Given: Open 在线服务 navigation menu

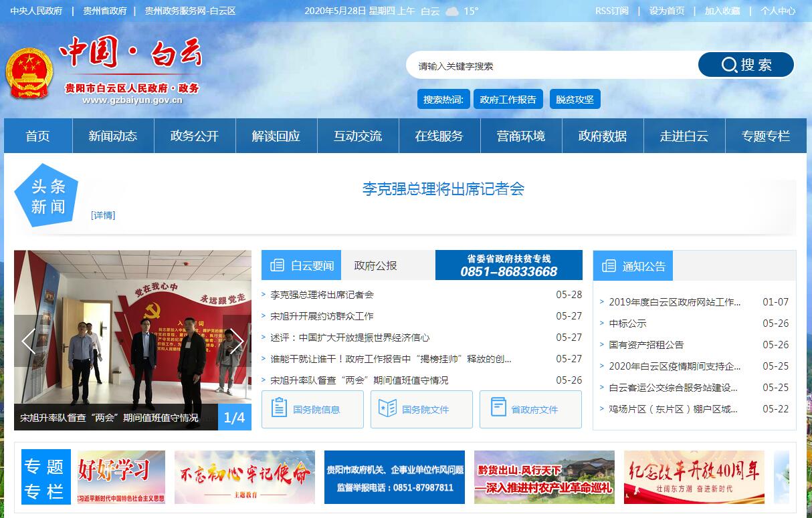Looking at the screenshot, I should coord(439,136).
